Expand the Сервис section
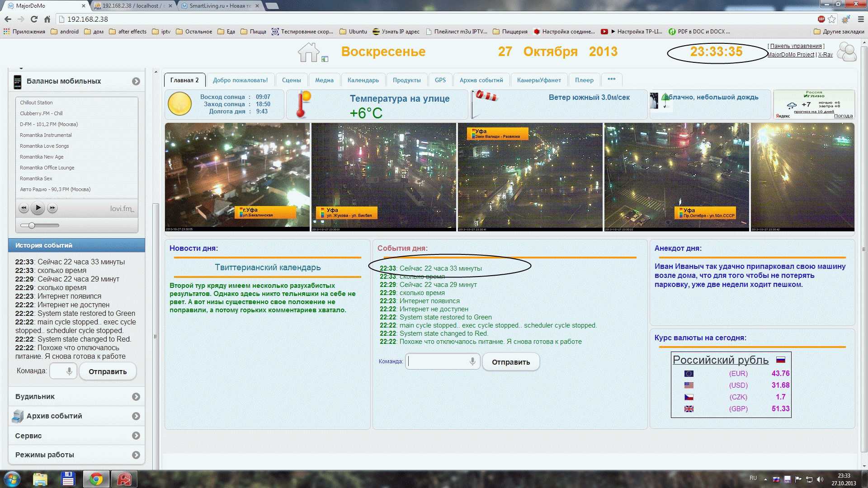Viewport: 868px width, 488px height. click(136, 436)
